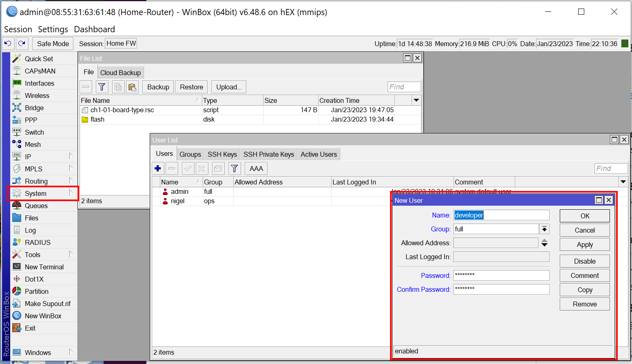Click the blue plus Add user icon

[x=158, y=169]
